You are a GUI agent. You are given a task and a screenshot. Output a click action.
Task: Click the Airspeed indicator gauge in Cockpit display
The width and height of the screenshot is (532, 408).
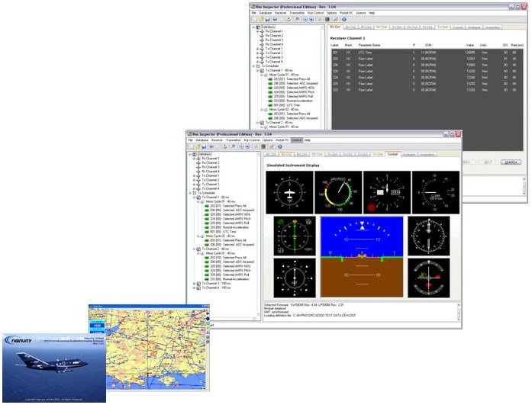click(x=338, y=192)
